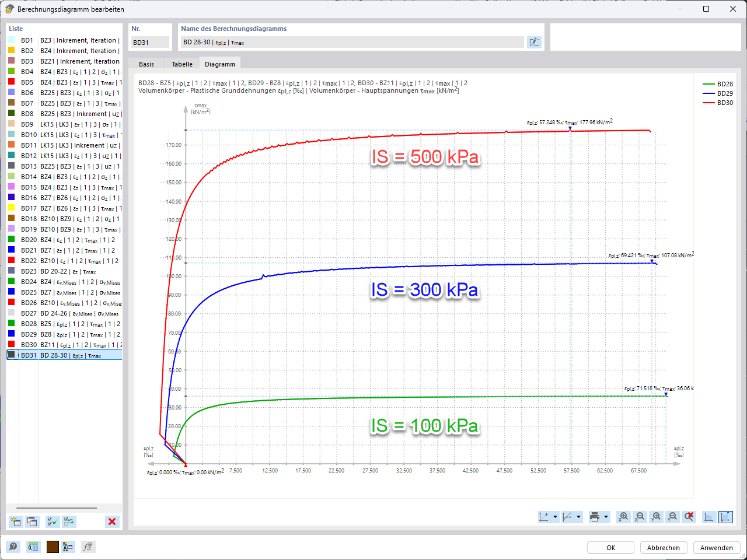The image size is (747, 560).
Task: Click the brown color swatch in the bottom bar
Action: click(53, 547)
